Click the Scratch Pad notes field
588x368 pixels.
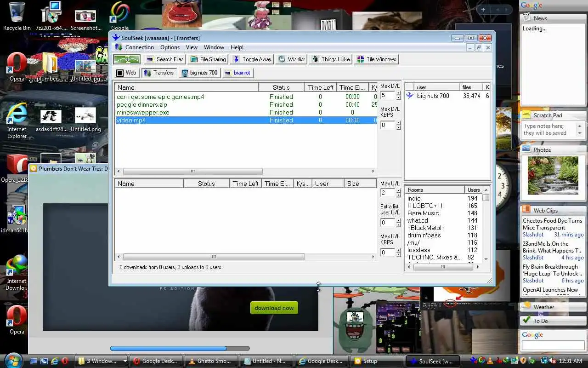(550, 130)
